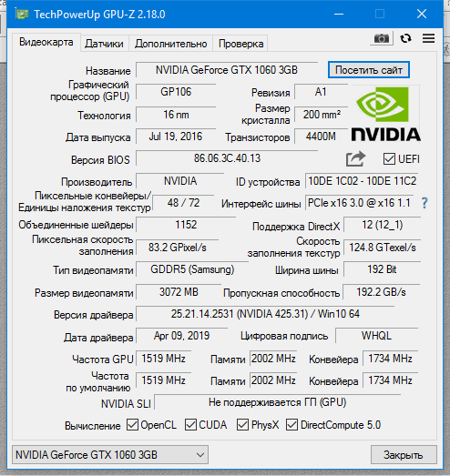Click the Apr 09, 2019 driver date

(x=181, y=336)
